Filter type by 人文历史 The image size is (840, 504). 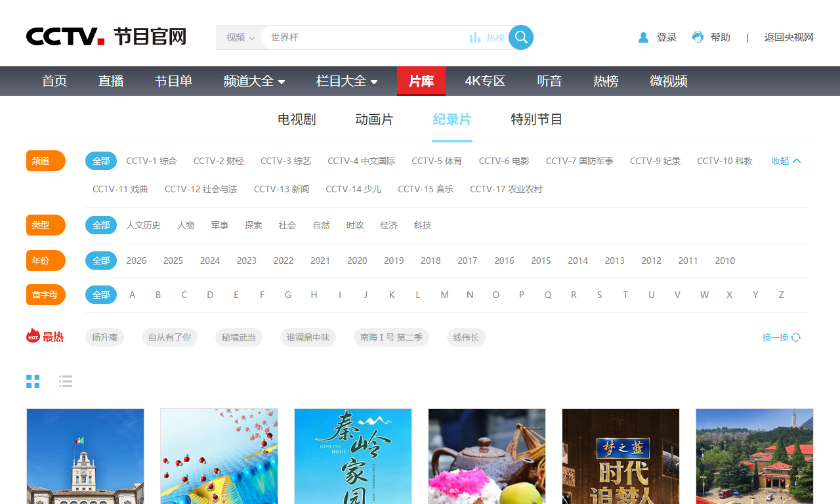(144, 225)
